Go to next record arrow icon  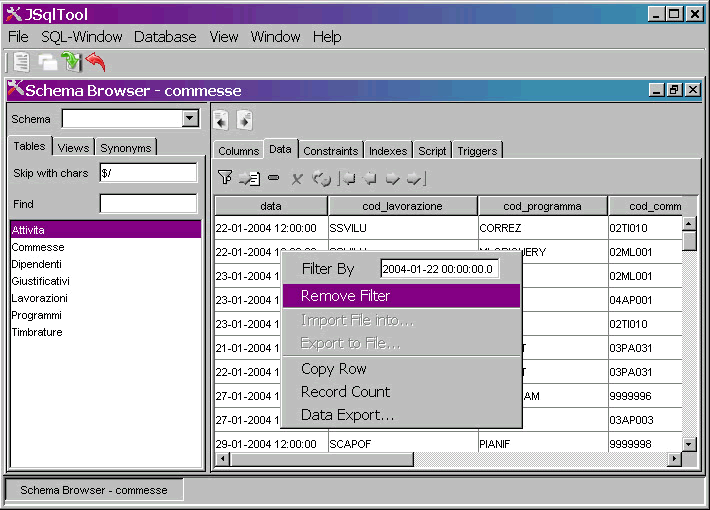pos(393,179)
